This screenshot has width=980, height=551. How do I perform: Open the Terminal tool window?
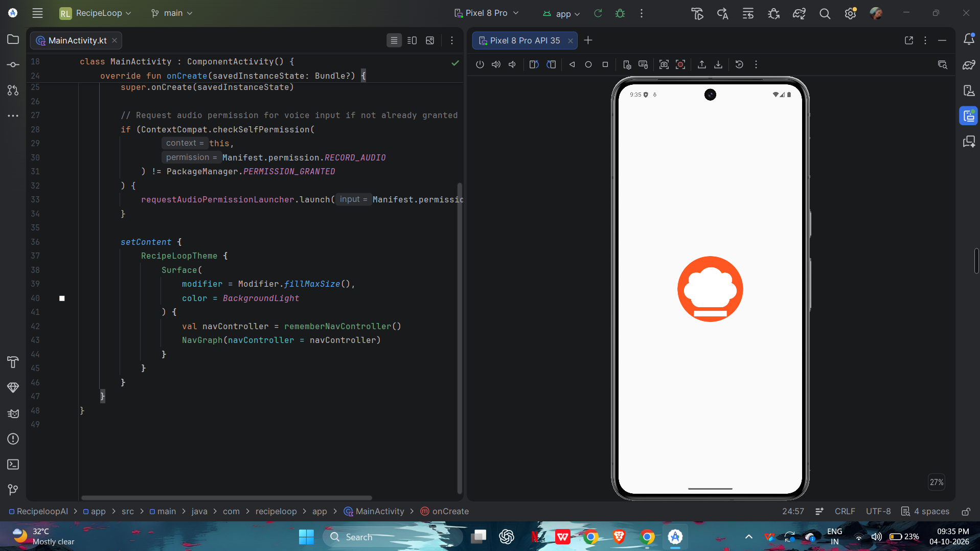point(13,465)
